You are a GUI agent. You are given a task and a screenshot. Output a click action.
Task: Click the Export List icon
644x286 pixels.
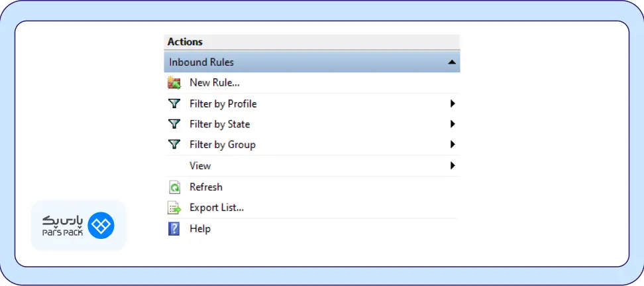(x=174, y=208)
